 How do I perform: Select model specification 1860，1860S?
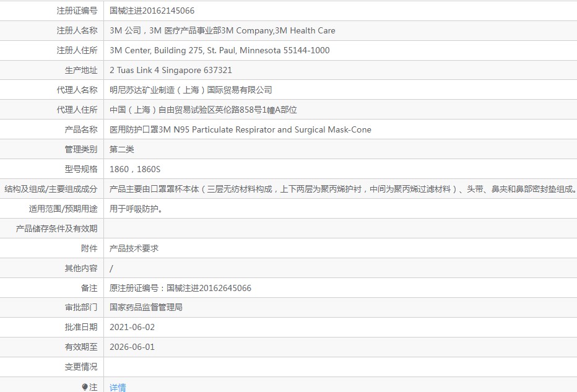click(x=135, y=169)
